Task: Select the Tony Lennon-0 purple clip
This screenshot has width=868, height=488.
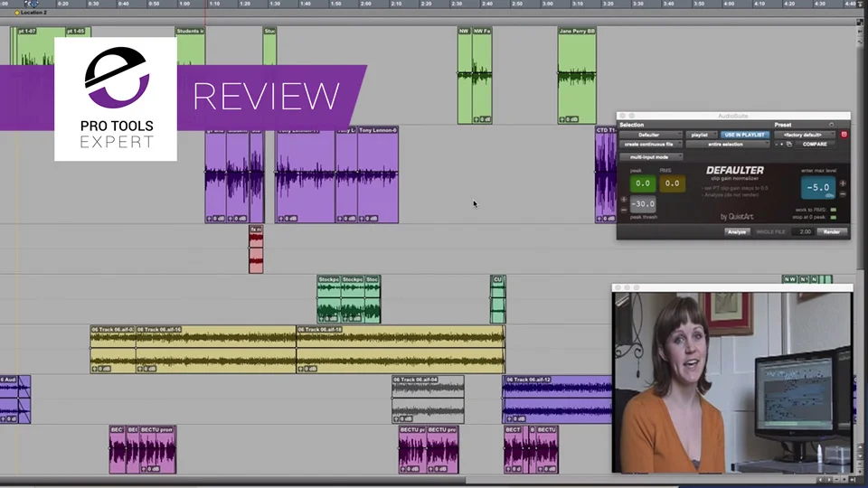Action: tap(378, 174)
